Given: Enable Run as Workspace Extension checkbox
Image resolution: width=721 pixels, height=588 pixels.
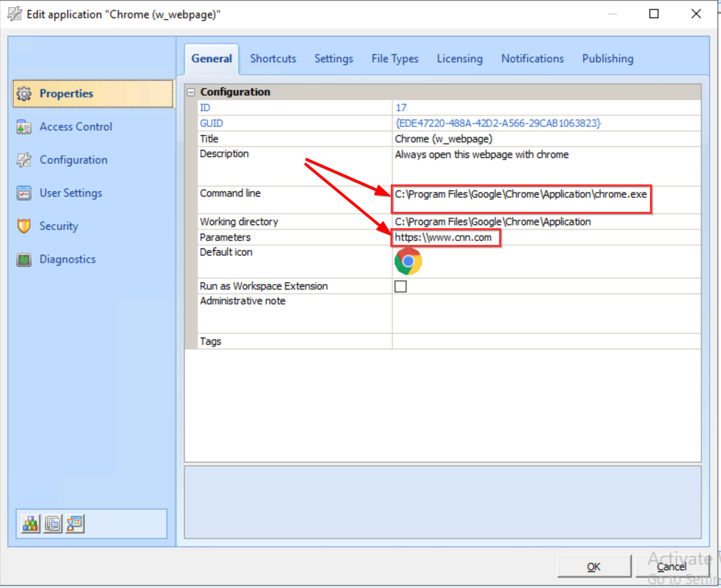Looking at the screenshot, I should click(x=400, y=286).
